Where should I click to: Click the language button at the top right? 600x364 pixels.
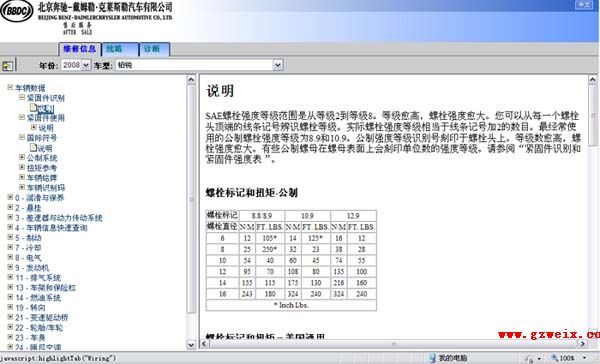(x=584, y=5)
